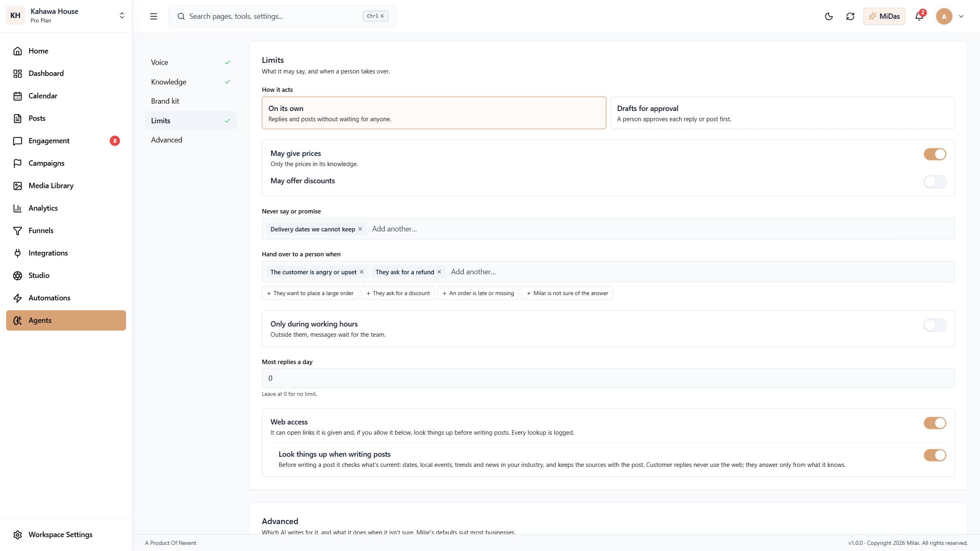This screenshot has width=980, height=551.
Task: Toggle dark mode with moon icon
Action: (829, 16)
